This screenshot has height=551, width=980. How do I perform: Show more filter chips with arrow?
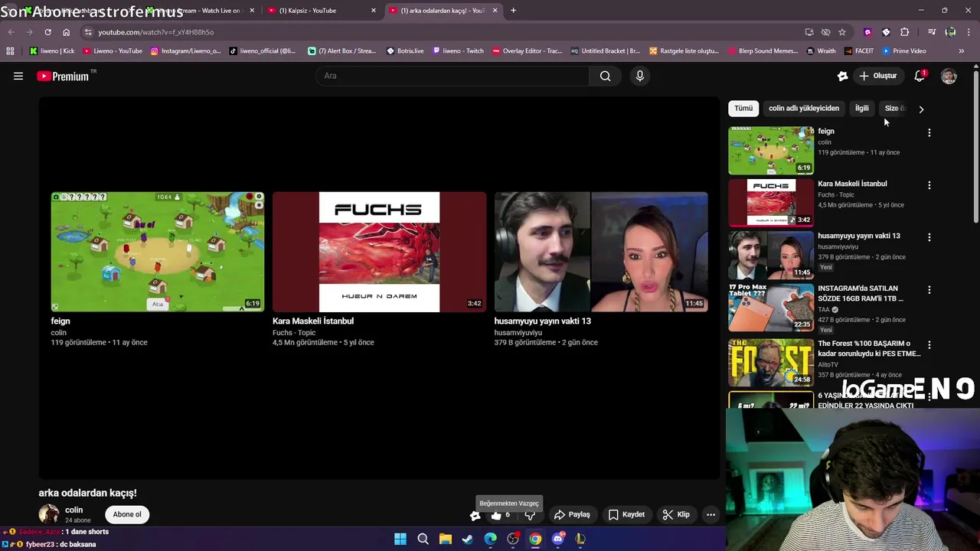(921, 109)
